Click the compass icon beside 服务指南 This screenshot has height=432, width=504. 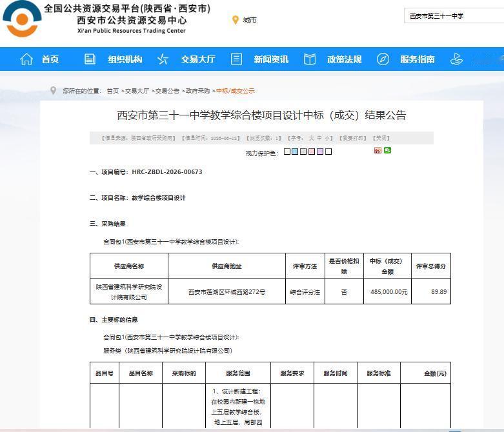(x=383, y=59)
